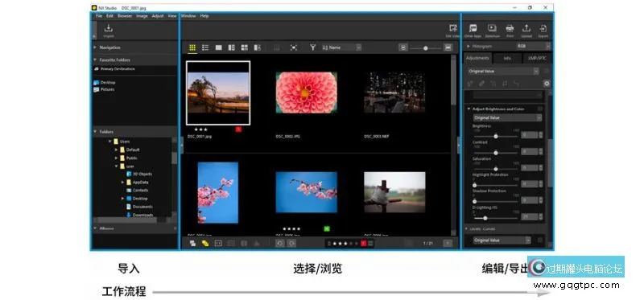Open the filter funnel icon

coord(312,47)
